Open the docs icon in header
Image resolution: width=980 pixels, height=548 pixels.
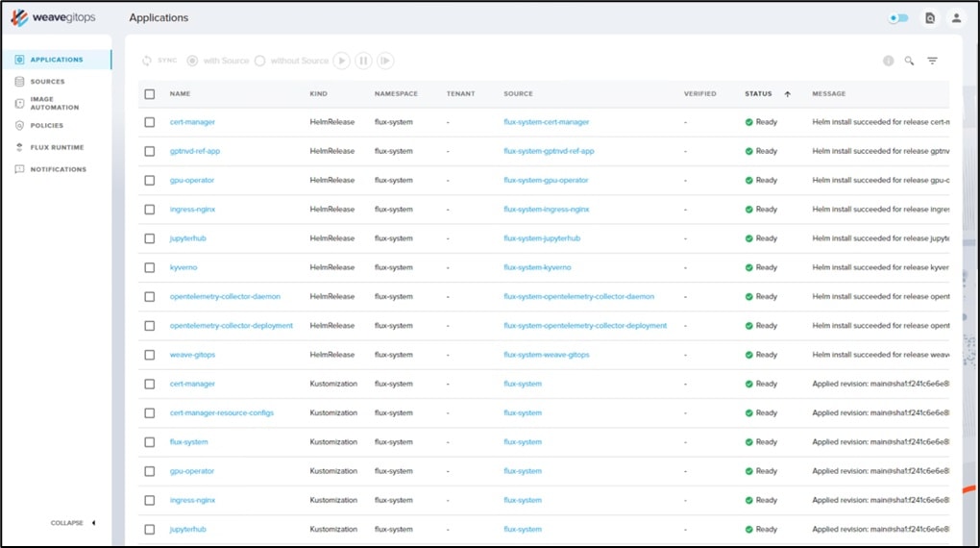pyautogui.click(x=930, y=18)
